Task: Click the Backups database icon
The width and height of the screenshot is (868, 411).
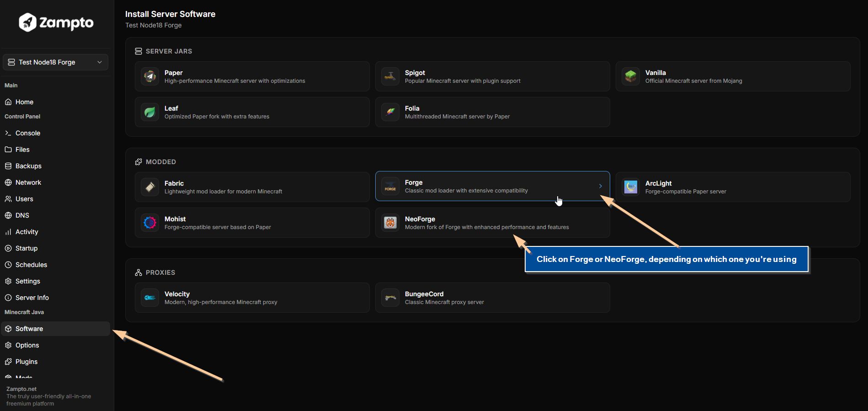Action: click(8, 166)
